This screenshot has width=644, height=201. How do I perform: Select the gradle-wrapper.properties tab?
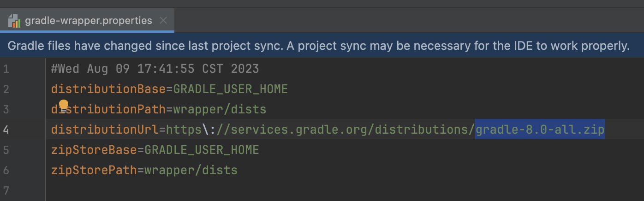click(87, 21)
